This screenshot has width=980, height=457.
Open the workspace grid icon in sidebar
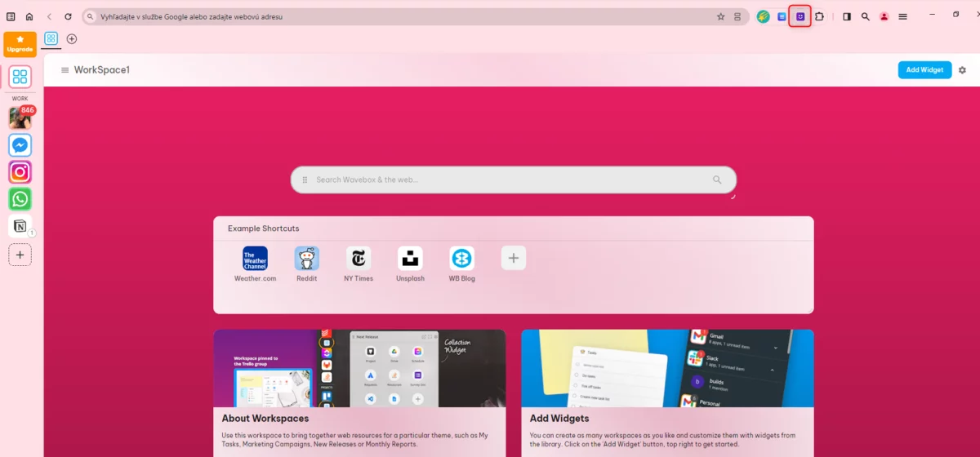(x=20, y=78)
